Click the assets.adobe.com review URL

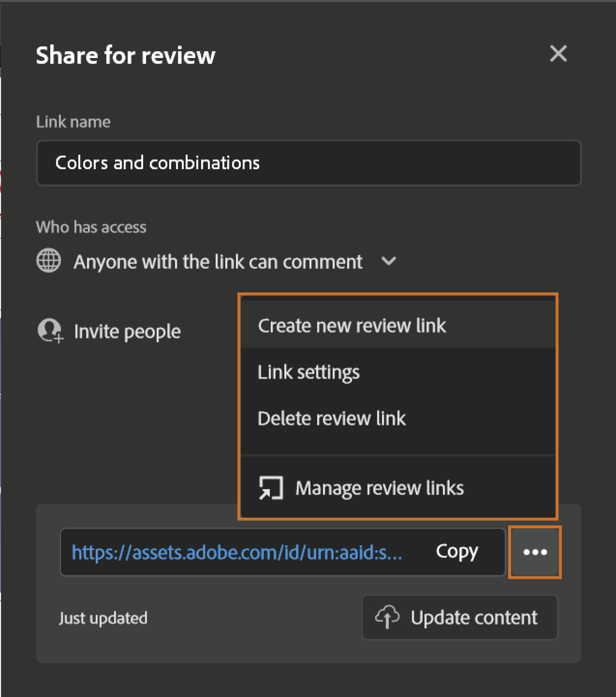pos(237,552)
